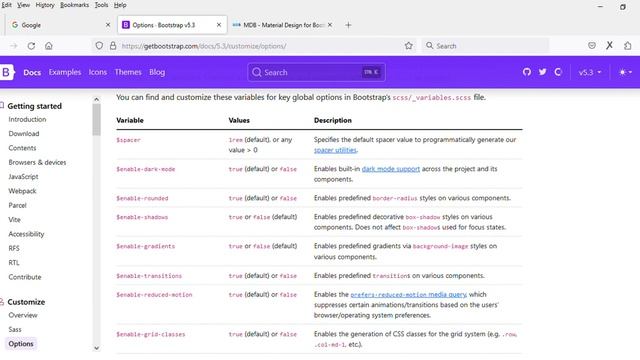This screenshot has height=360, width=640.
Task: Open Webpack in the sidebar
Action: tap(22, 191)
